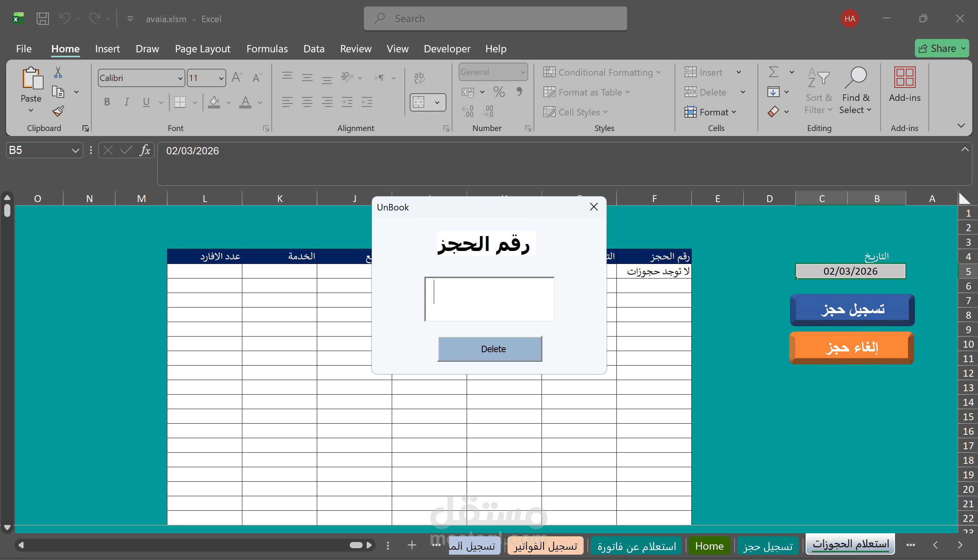Click the AutoSum sigma icon

[773, 72]
